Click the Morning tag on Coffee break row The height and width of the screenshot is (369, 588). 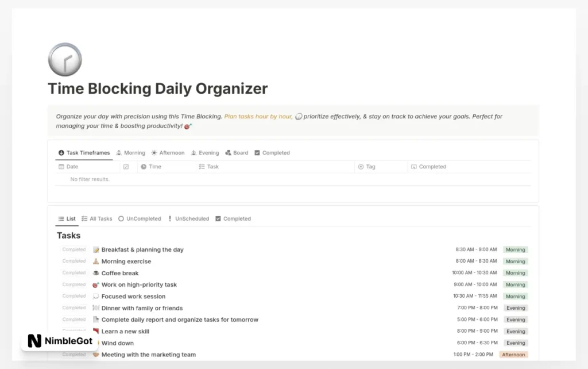coord(515,273)
